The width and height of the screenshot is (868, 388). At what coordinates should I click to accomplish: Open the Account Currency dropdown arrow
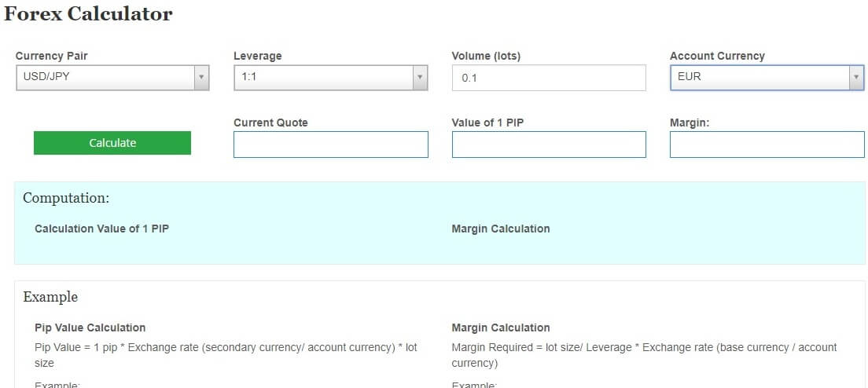[856, 78]
